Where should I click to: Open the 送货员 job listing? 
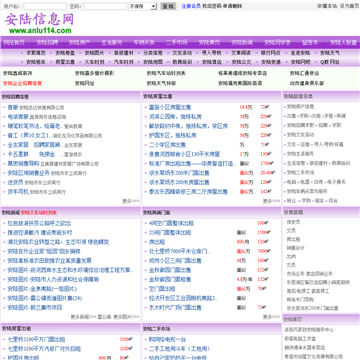point(15,182)
